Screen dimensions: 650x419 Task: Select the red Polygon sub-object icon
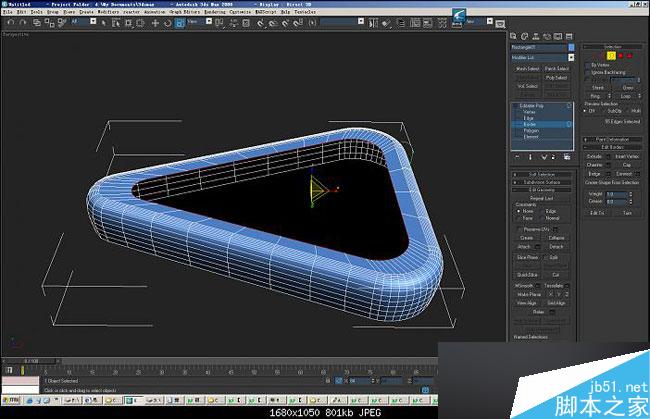point(621,56)
